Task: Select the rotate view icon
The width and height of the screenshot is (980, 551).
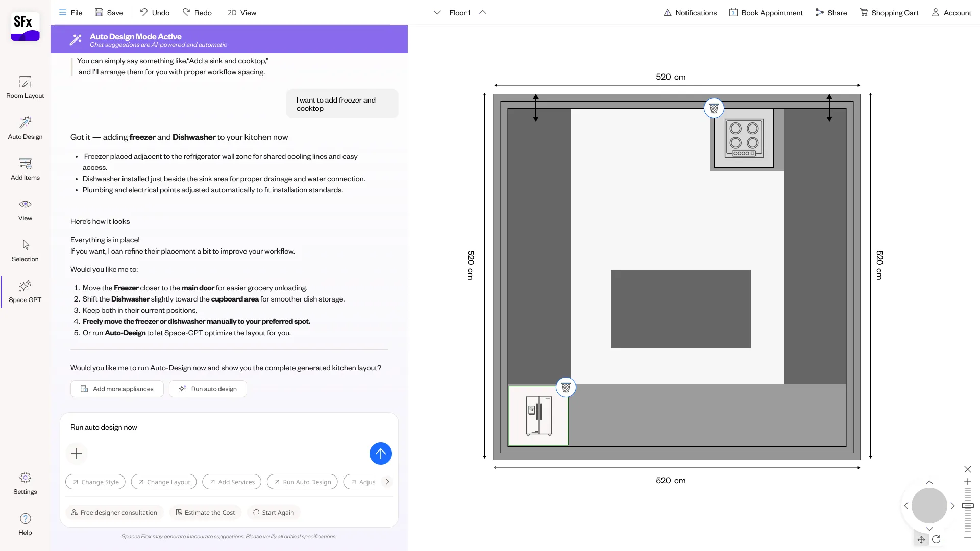Action: [936, 539]
